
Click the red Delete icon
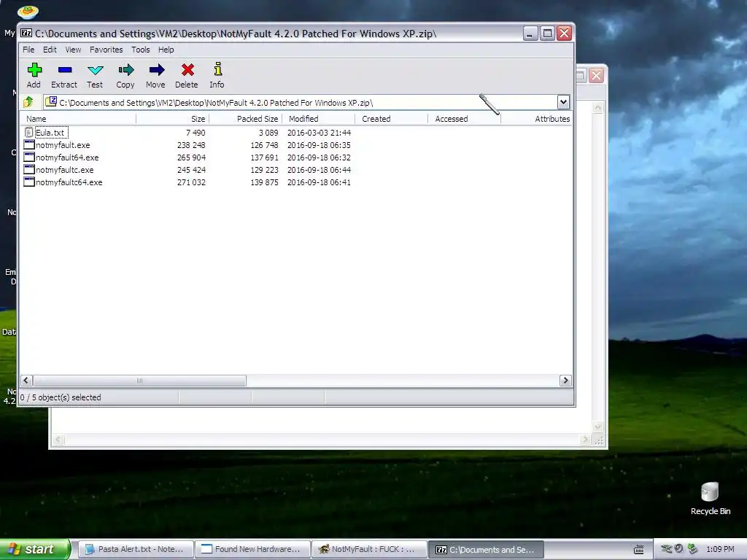[x=187, y=70]
